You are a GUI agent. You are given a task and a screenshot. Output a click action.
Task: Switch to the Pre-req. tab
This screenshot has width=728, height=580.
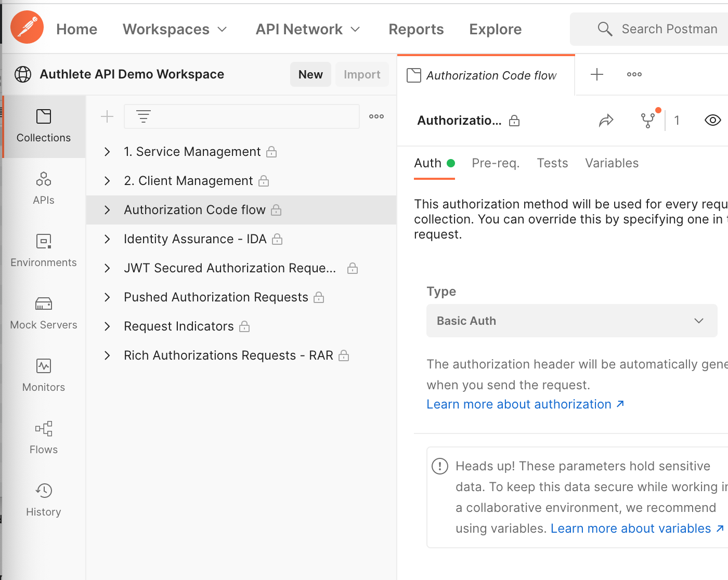pyautogui.click(x=496, y=163)
